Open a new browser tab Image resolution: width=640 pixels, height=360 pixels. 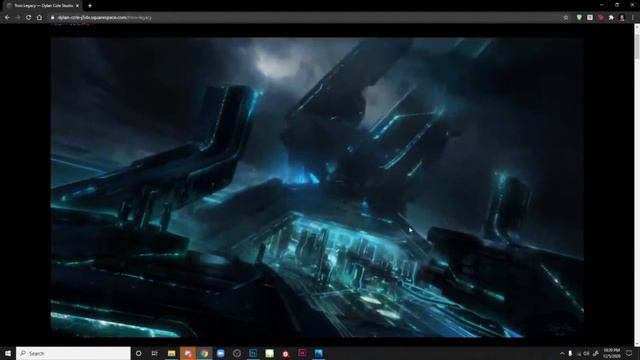click(90, 6)
